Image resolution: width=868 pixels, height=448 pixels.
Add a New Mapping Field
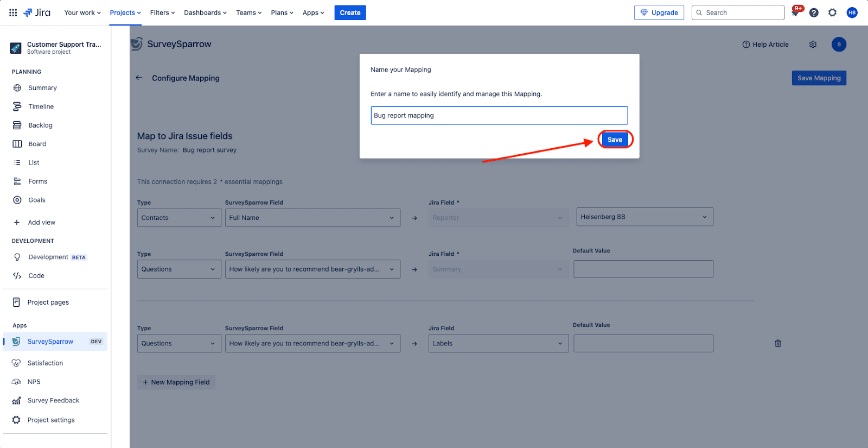(176, 382)
